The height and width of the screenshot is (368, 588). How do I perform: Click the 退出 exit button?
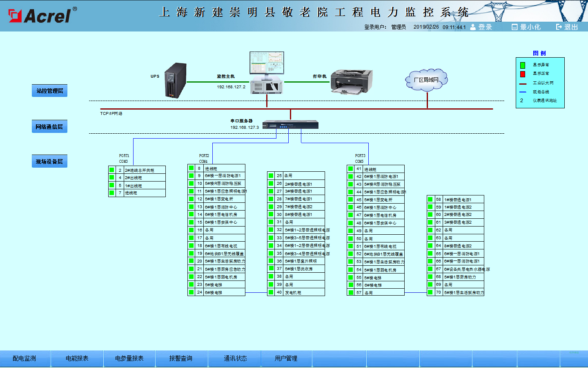pyautogui.click(x=567, y=27)
